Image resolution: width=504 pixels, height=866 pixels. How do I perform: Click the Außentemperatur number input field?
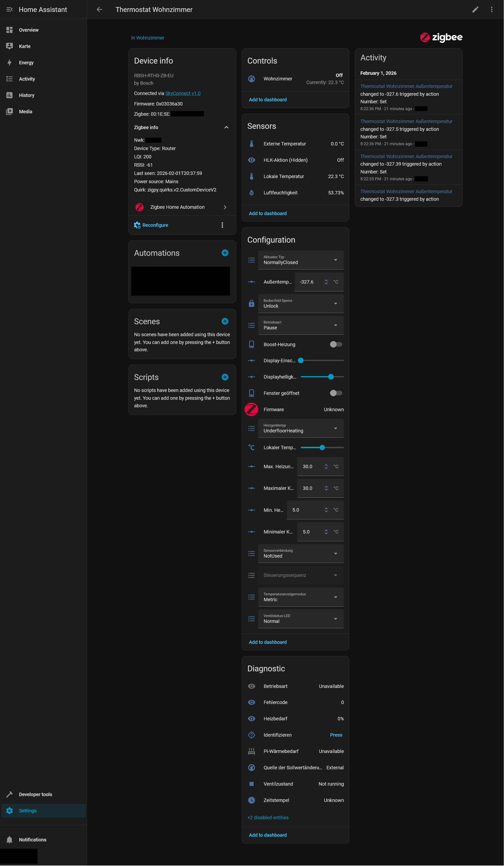coord(310,282)
